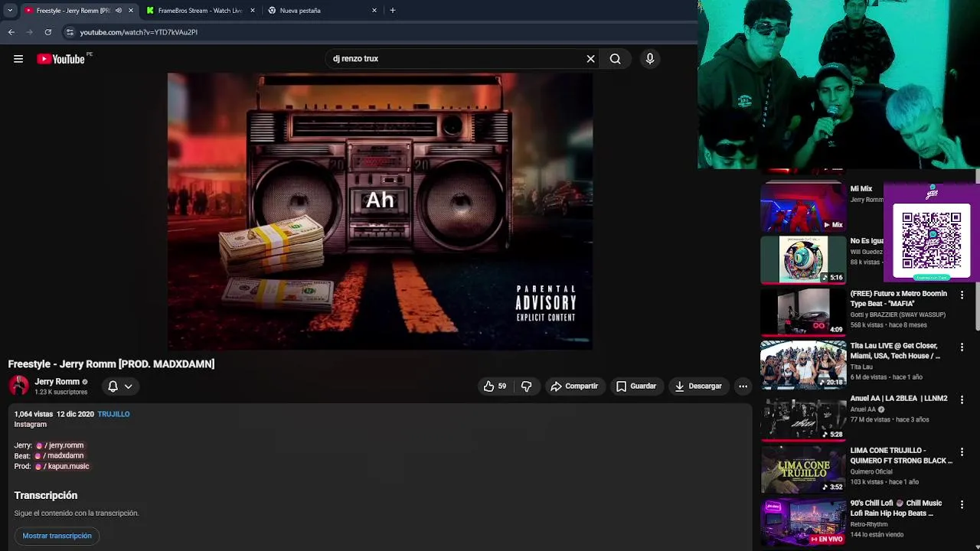Open options for the MAFIA type beat video
The image size is (980, 551).
[962, 295]
